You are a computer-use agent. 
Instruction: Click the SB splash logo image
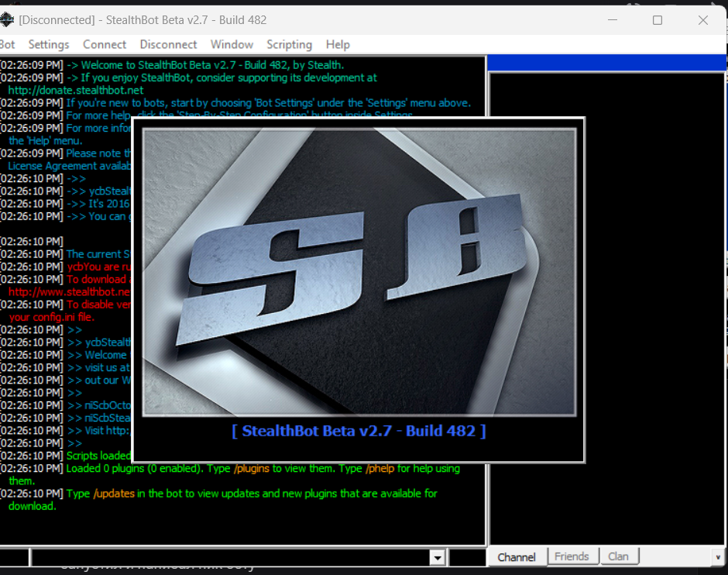359,272
